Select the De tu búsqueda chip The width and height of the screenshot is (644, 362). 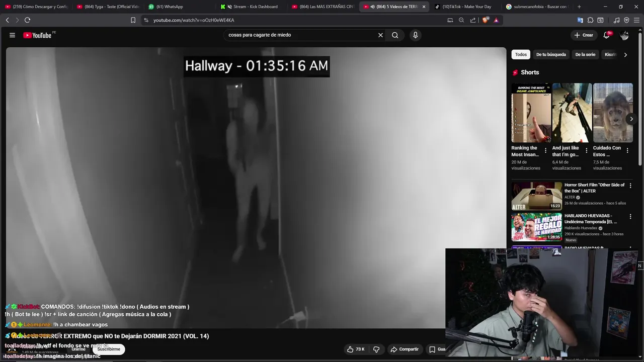[551, 54]
